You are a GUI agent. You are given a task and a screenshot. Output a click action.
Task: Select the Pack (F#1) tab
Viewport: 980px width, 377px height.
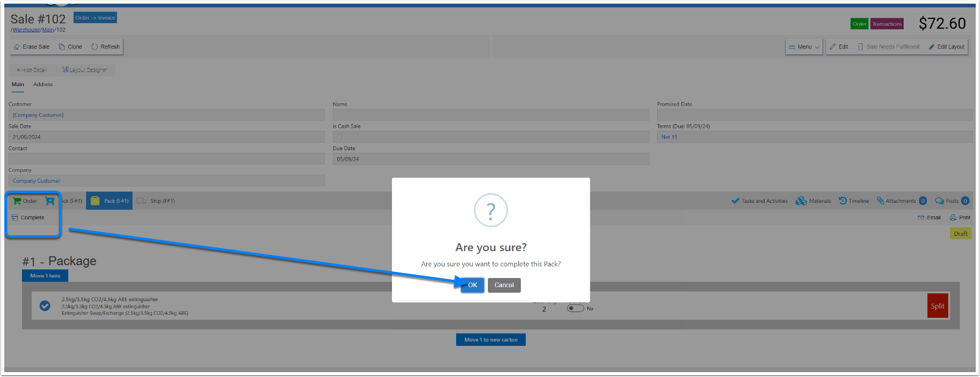(110, 201)
